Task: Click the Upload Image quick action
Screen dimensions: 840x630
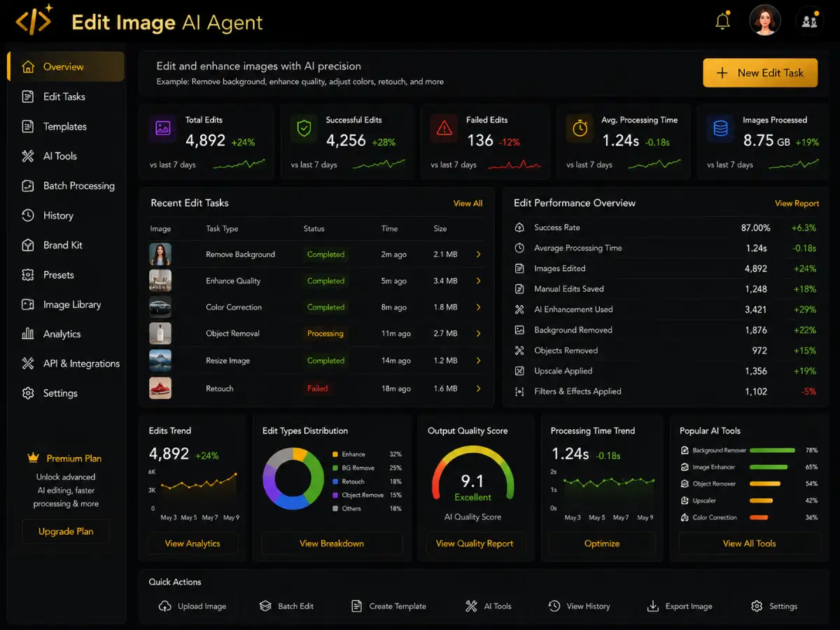Action: (192, 606)
